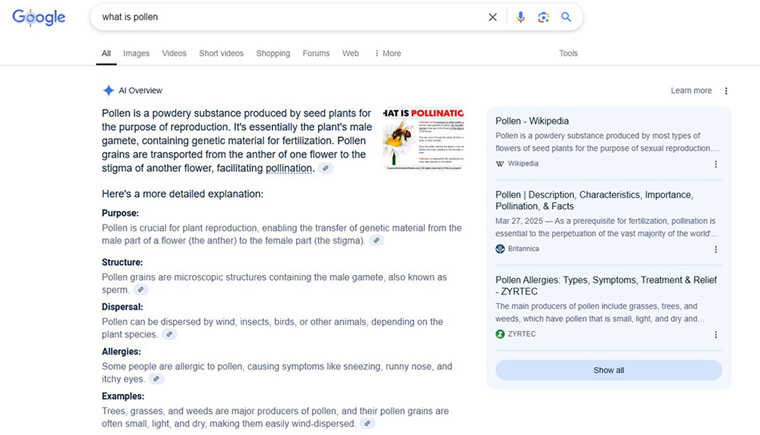Click the search input containing 'what is pollen'
760x435 pixels.
[x=291, y=17]
